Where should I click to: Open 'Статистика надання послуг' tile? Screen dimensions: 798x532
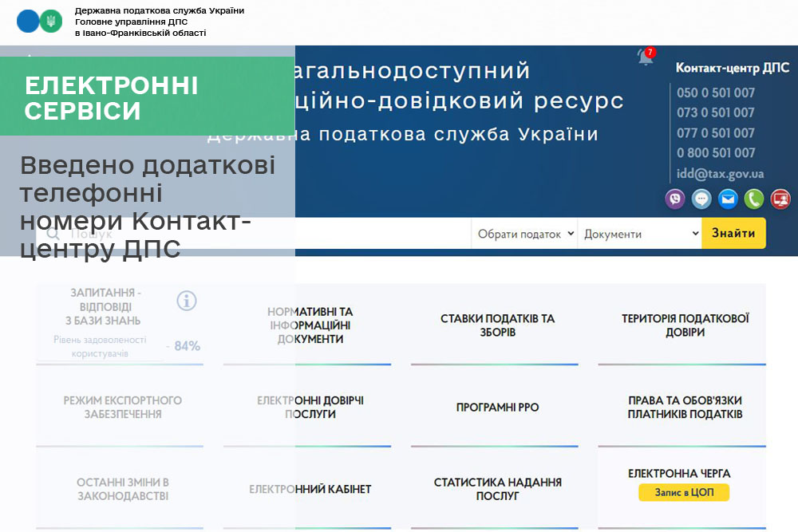tap(497, 489)
